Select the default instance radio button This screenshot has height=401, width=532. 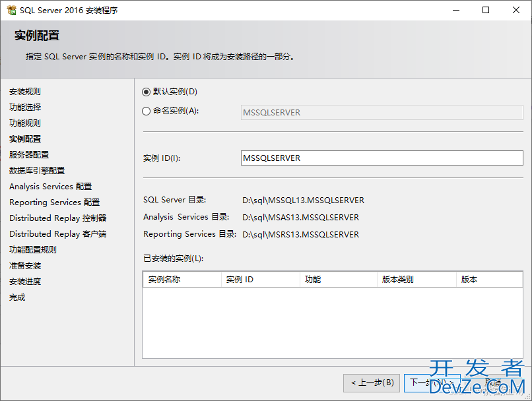click(146, 92)
